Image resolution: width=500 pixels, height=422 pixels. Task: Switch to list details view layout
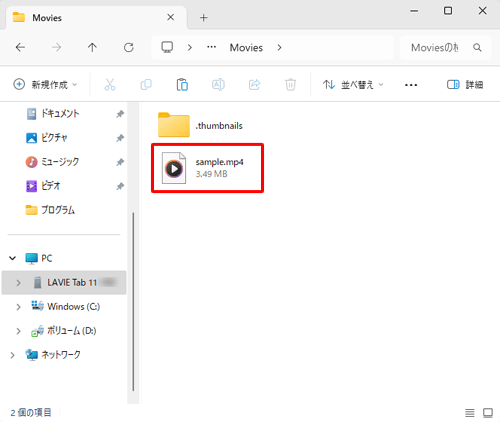point(470,413)
